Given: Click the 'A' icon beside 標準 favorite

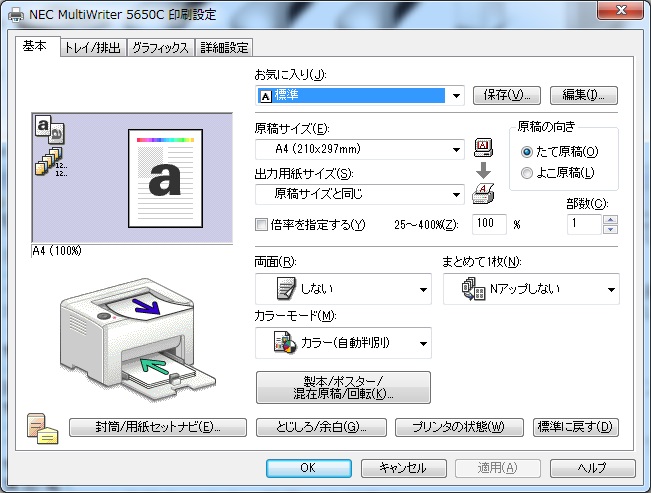Looking at the screenshot, I should pyautogui.click(x=265, y=96).
